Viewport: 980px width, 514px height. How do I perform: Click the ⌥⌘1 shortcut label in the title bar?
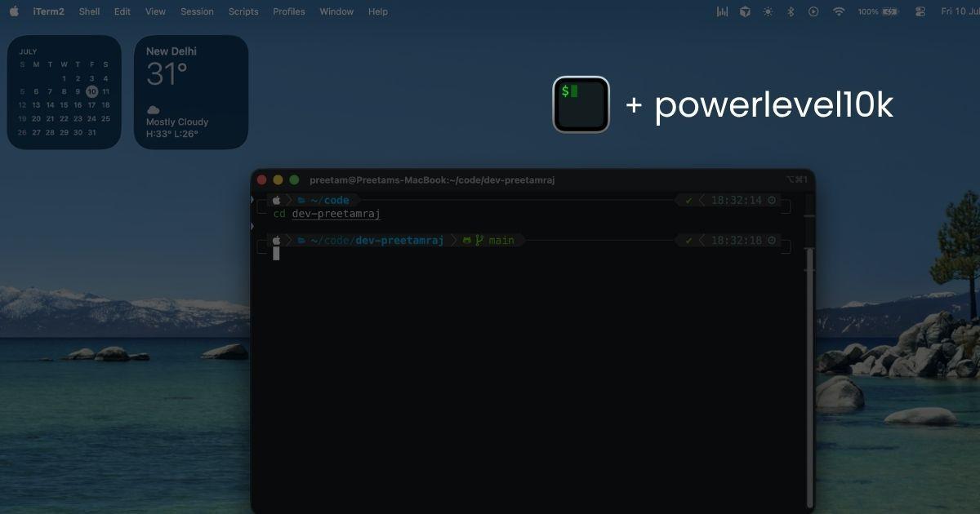click(796, 179)
